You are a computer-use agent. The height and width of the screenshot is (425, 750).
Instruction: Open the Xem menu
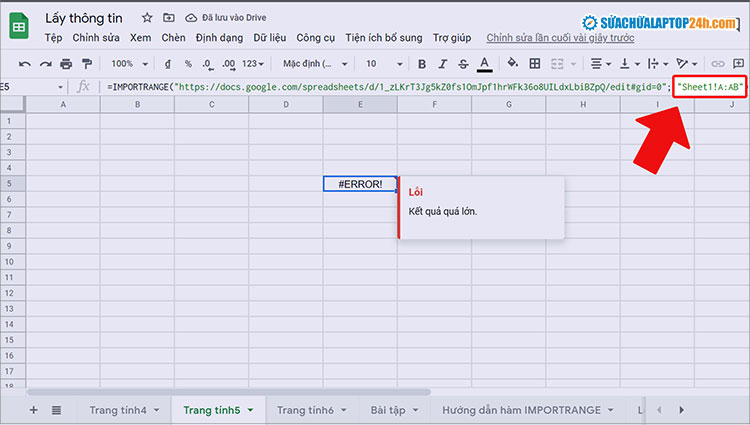pyautogui.click(x=141, y=37)
